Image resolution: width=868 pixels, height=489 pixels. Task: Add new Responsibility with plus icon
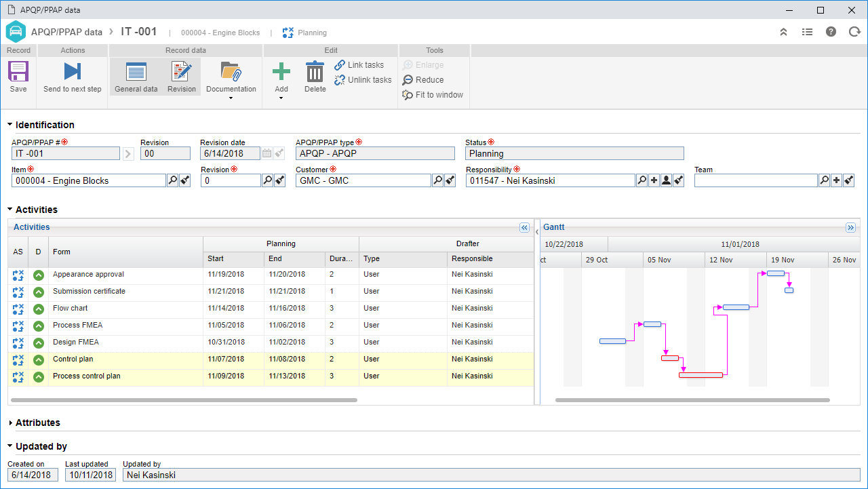pos(654,180)
